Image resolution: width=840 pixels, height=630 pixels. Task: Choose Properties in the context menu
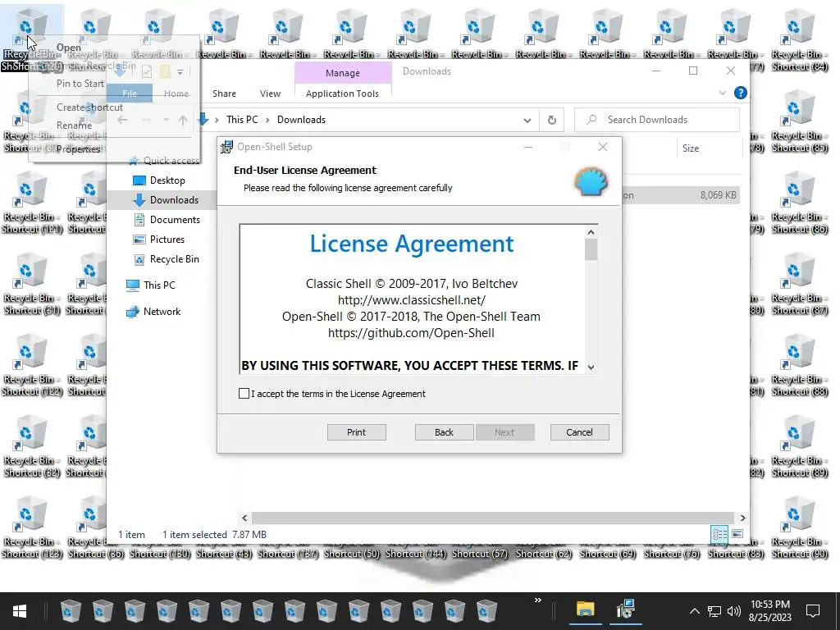(78, 149)
